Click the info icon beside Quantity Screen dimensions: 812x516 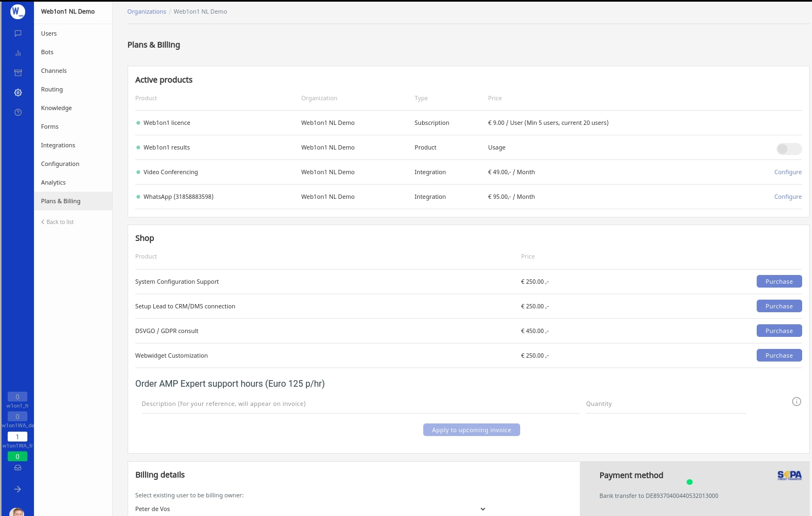(797, 402)
